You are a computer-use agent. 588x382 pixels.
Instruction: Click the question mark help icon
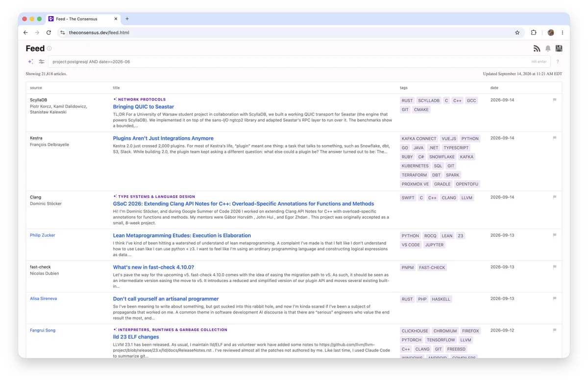click(x=558, y=62)
